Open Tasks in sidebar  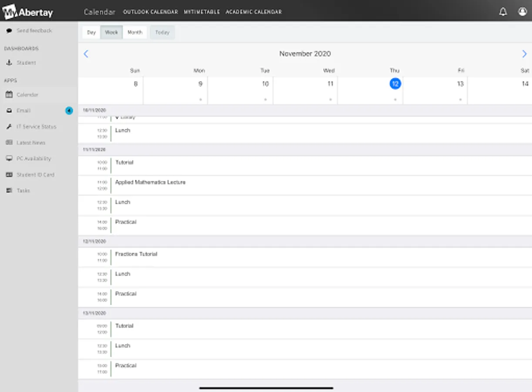23,191
